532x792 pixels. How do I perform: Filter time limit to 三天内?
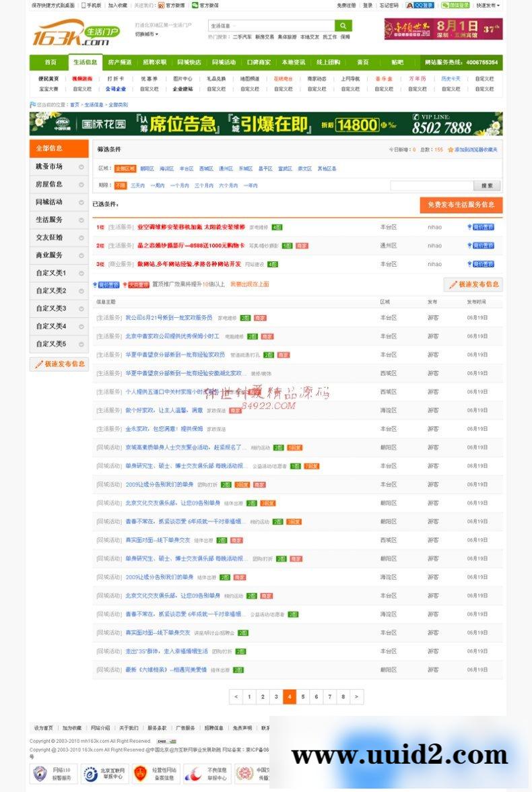pyautogui.click(x=137, y=185)
